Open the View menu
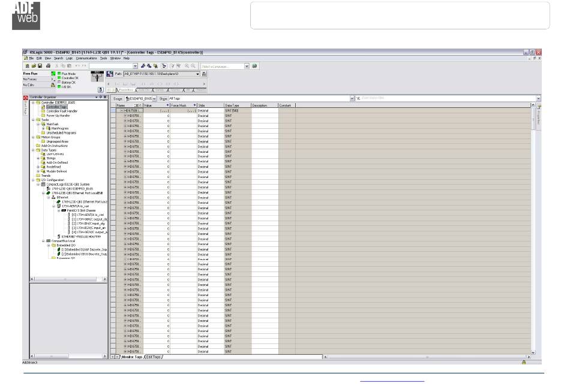570x392 pixels. pos(47,58)
